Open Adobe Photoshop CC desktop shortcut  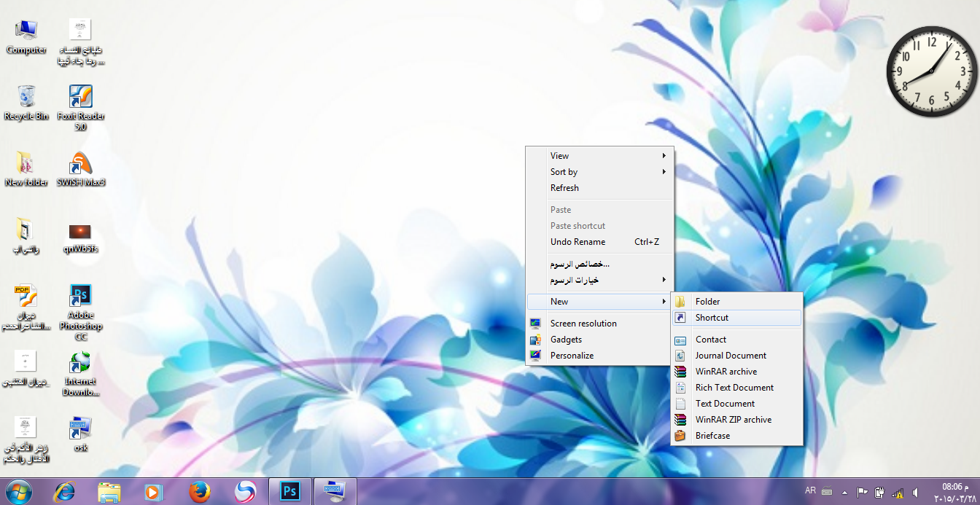[x=80, y=296]
